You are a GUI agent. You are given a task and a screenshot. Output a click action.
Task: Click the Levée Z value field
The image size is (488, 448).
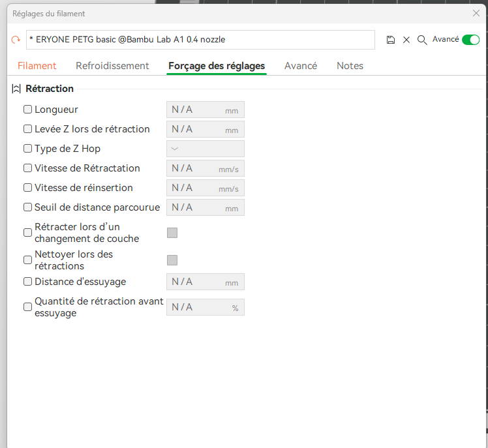(206, 129)
